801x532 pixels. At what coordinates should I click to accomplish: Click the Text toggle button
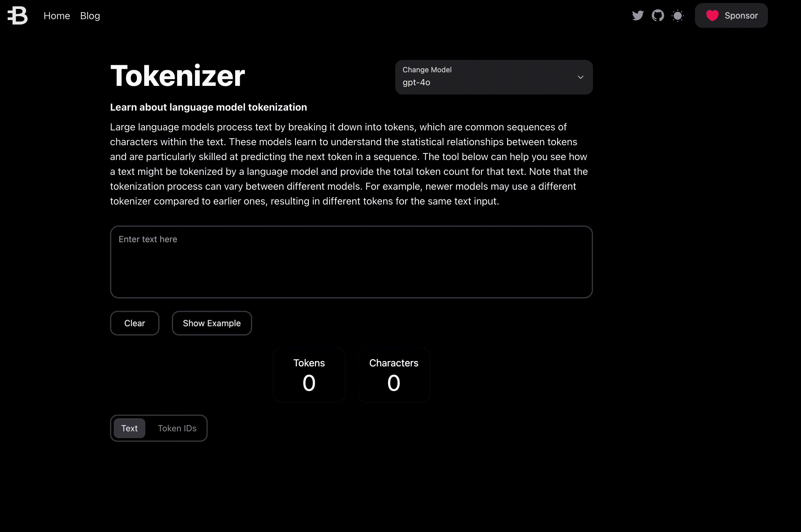(x=129, y=428)
